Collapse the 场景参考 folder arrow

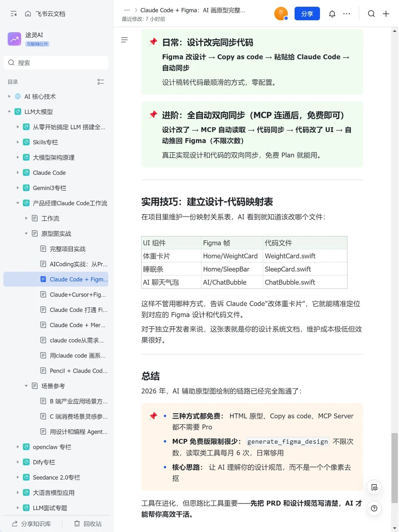26,386
